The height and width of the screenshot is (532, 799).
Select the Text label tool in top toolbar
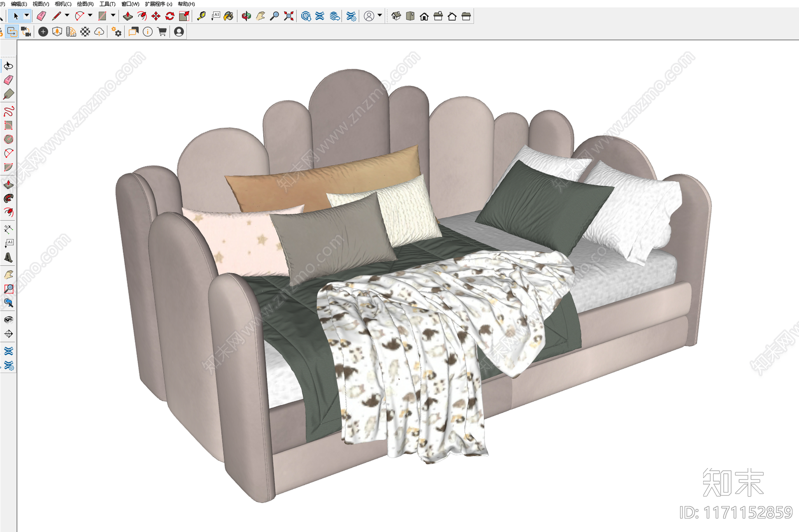(215, 16)
